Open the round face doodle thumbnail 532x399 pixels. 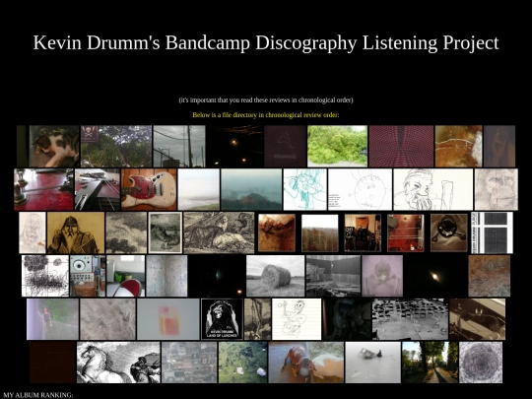360,189
